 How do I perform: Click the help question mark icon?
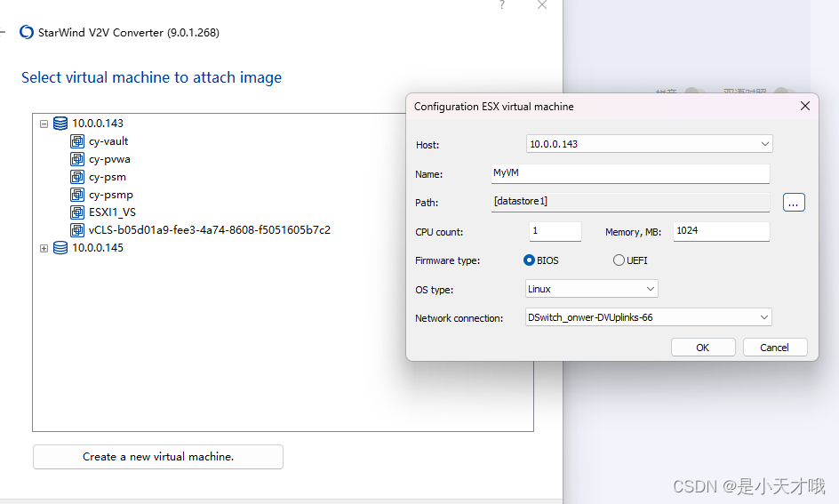(x=502, y=4)
